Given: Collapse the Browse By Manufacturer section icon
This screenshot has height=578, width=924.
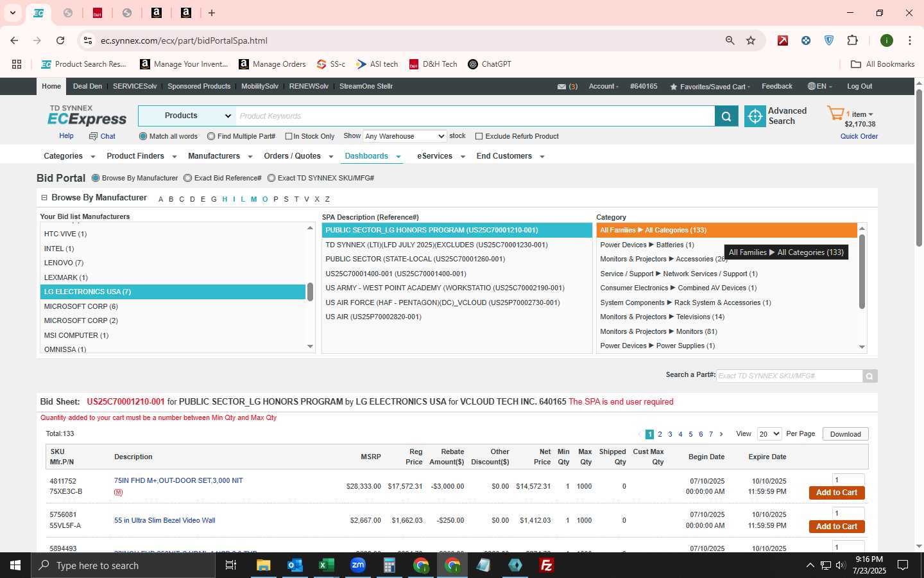Looking at the screenshot, I should pos(44,198).
